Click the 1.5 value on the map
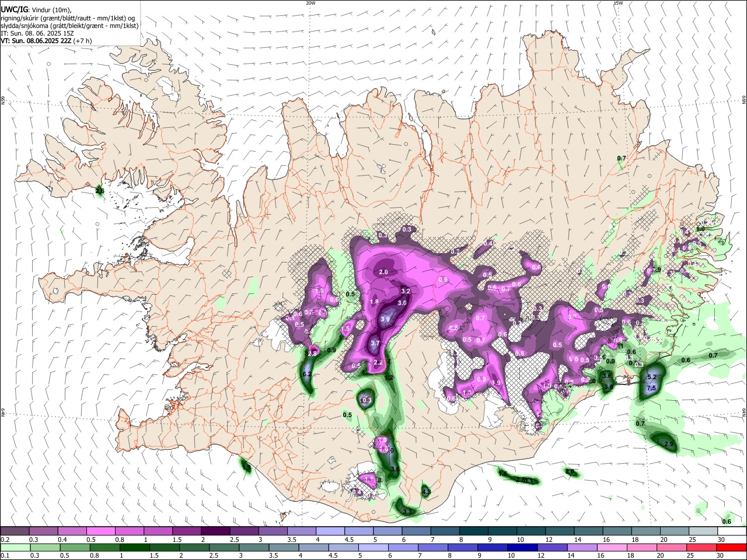Image resolution: width=747 pixels, height=560 pixels. click(345, 330)
